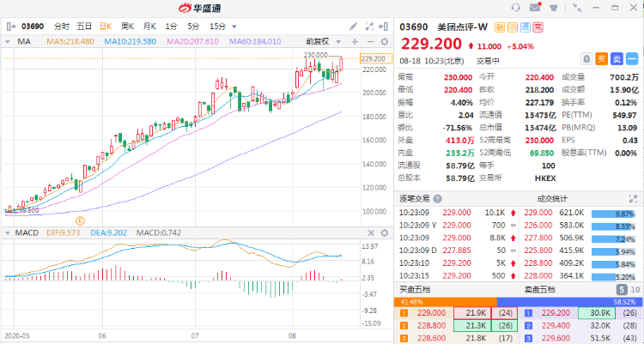Screen dimensions: 644x344
Task: Click bid price 228.800 in level 2
Action: [432, 326]
